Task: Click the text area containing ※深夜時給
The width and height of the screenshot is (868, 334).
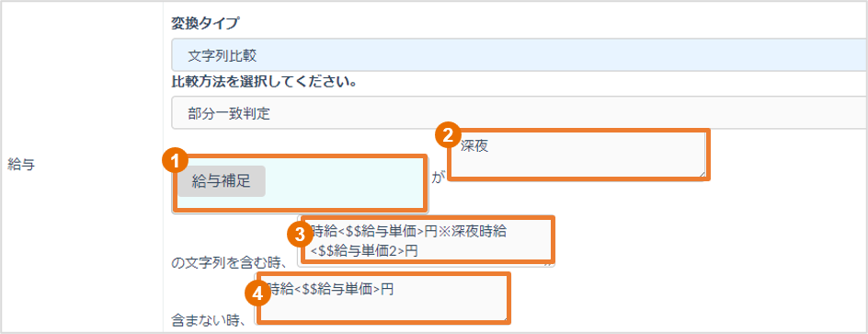Action: pyautogui.click(x=427, y=241)
